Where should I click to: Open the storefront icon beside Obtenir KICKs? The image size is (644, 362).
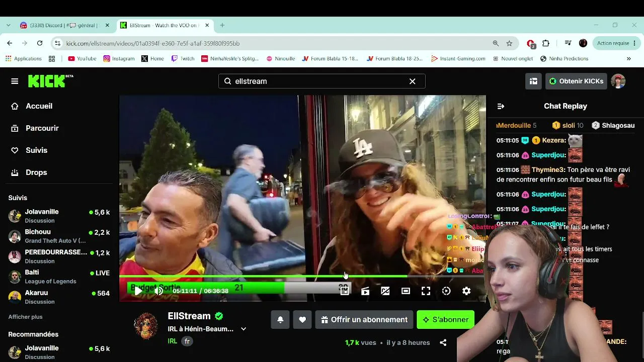[533, 81]
